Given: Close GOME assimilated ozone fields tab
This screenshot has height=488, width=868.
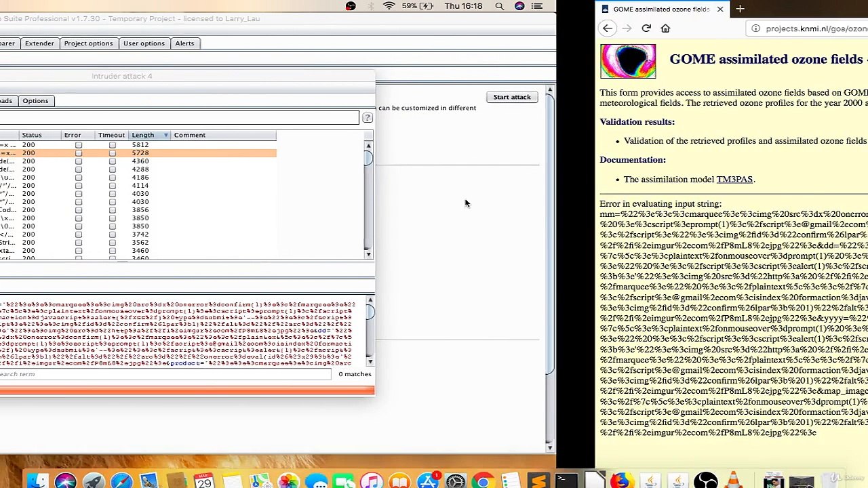Looking at the screenshot, I should (x=720, y=9).
